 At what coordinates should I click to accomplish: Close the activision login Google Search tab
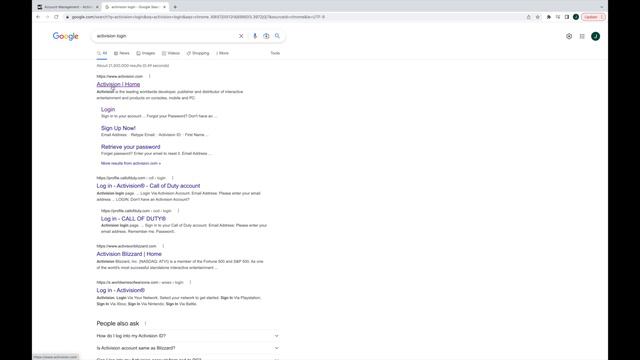164,7
